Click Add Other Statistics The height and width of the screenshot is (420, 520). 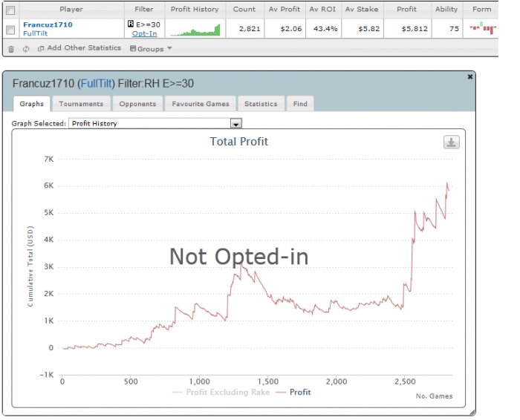(x=79, y=48)
